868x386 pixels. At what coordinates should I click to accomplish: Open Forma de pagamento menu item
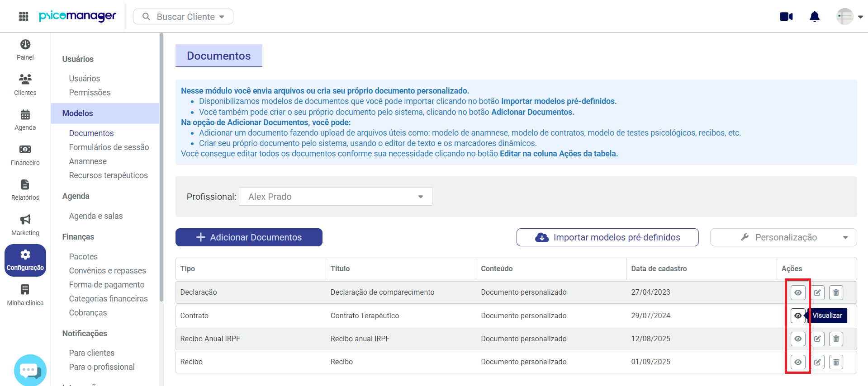coord(107,285)
